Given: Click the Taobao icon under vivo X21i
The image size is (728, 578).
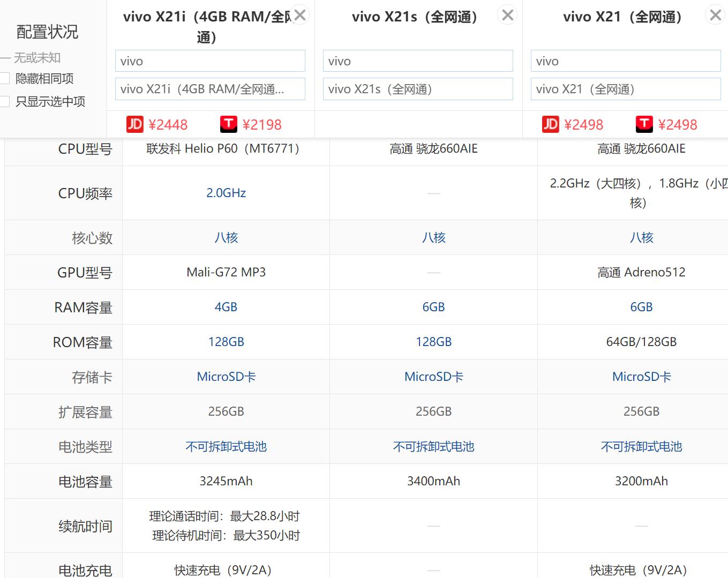Looking at the screenshot, I should tap(229, 124).
